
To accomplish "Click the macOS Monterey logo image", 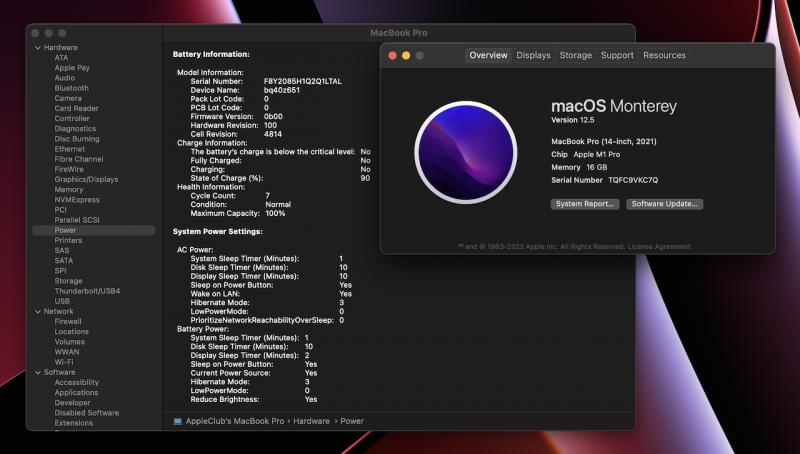I will pos(466,152).
